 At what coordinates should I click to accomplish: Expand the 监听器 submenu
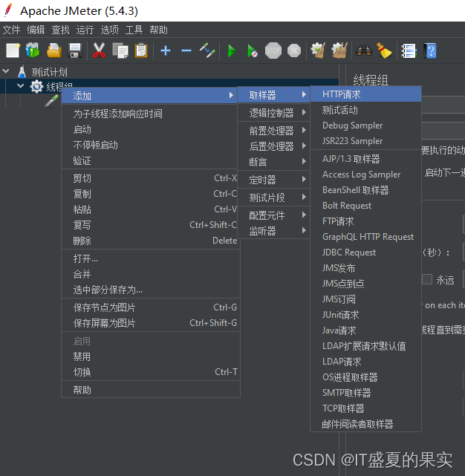(x=273, y=231)
